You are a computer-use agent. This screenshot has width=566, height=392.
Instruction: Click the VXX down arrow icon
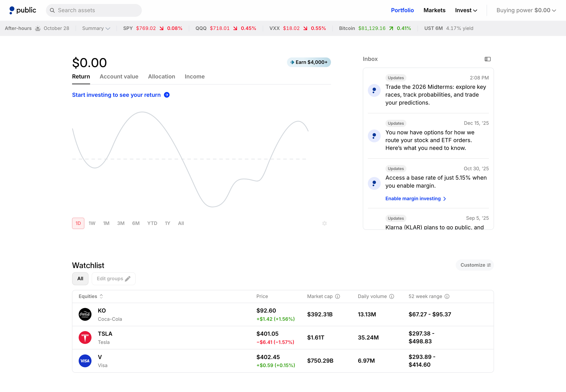[x=305, y=28]
